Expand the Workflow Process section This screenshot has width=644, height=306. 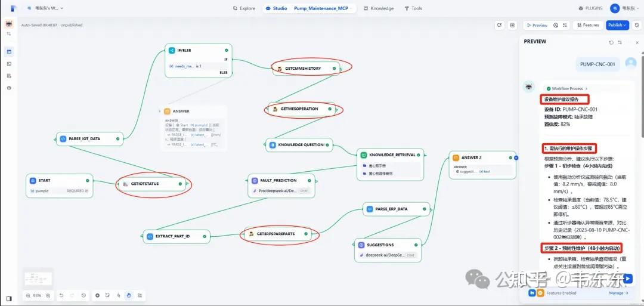(567, 88)
